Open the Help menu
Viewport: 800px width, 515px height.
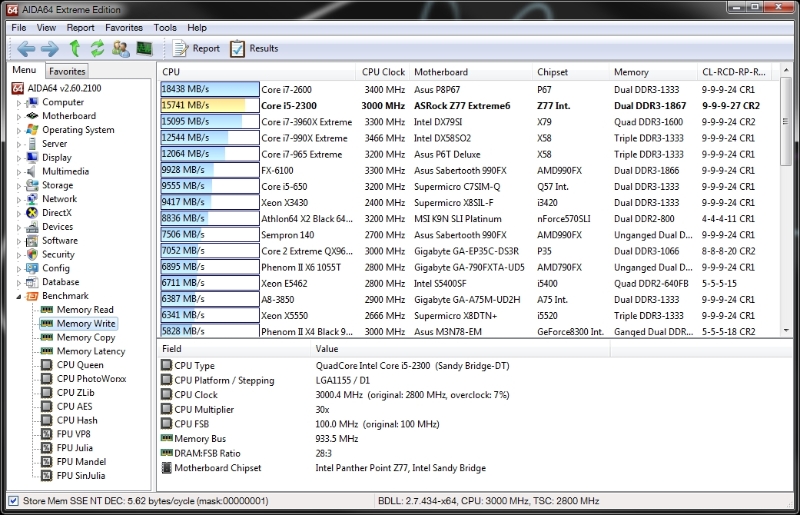point(196,28)
